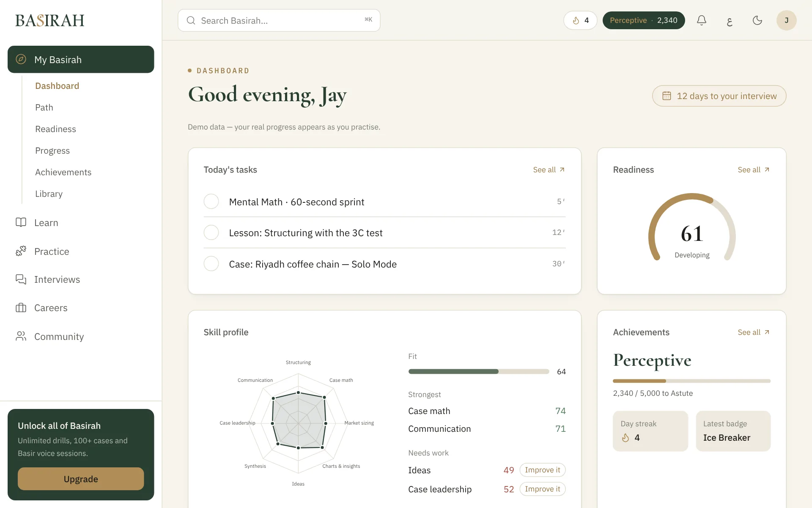The height and width of the screenshot is (508, 812).
Task: Expand the Community section
Action: tap(81, 336)
